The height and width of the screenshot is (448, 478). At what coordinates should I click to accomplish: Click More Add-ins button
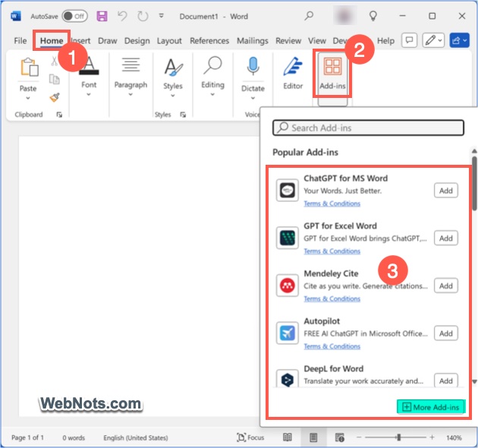click(431, 407)
